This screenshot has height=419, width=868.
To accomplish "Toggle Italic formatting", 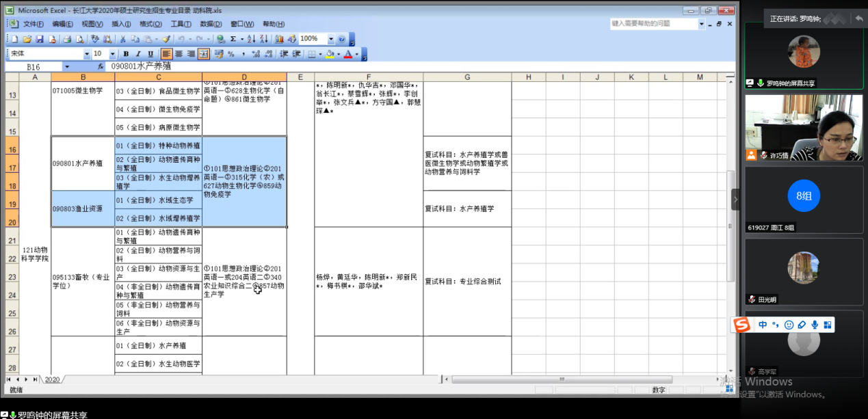I will (x=137, y=54).
